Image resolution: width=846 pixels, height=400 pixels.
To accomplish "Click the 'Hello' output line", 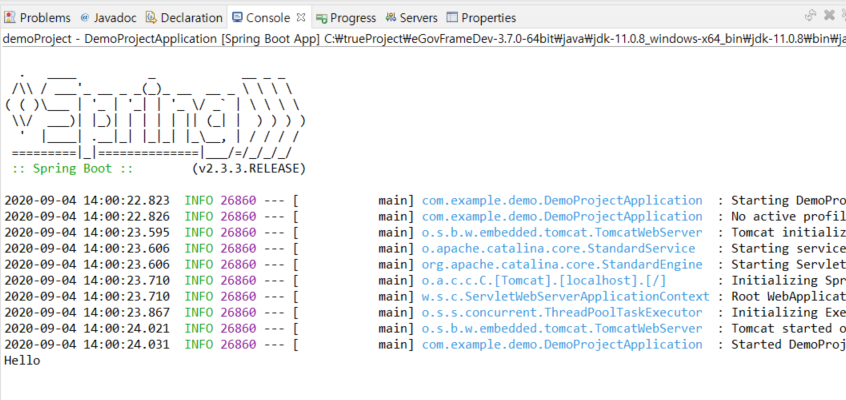I will pyautogui.click(x=22, y=361).
